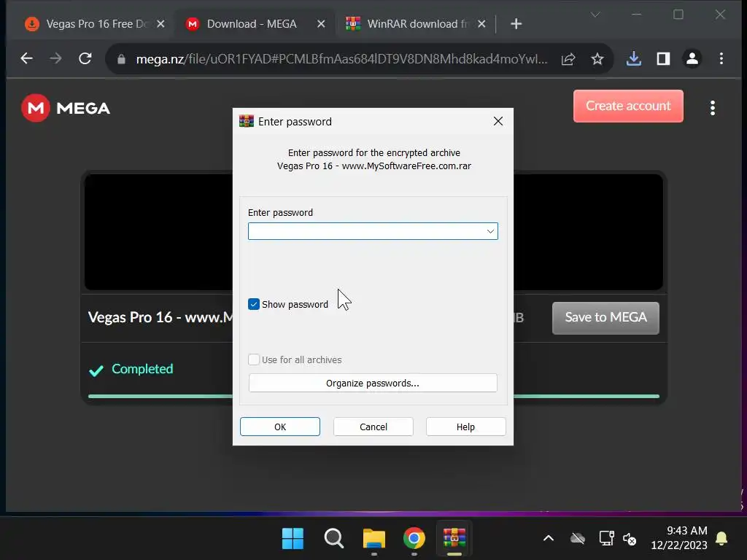Screen dimensions: 747x560
Task: Open clock and calendar flyout
Action: coord(679,538)
